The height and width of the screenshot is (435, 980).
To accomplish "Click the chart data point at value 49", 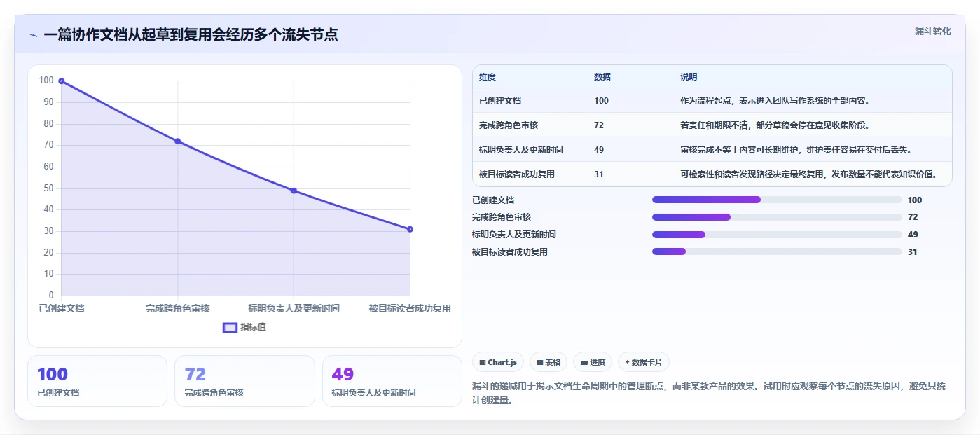I will pyautogui.click(x=294, y=191).
